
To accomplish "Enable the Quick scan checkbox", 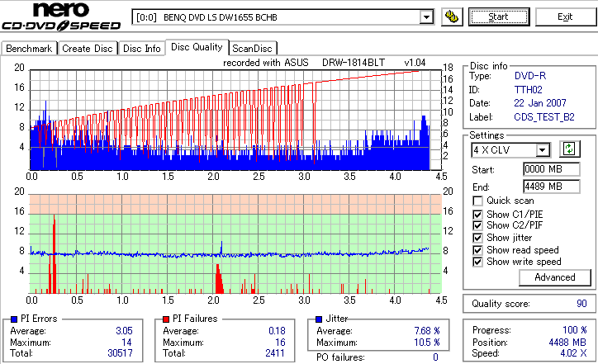I will coord(477,201).
